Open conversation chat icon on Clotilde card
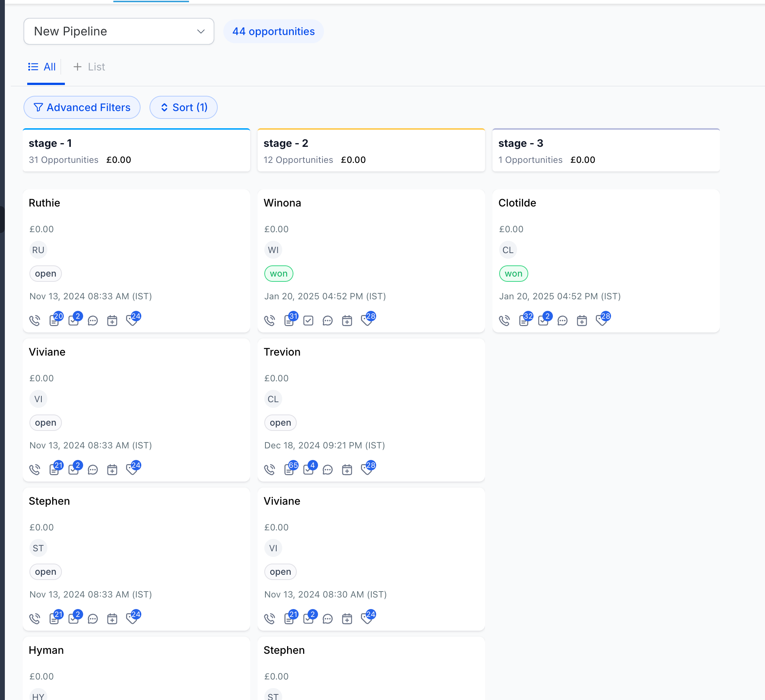The width and height of the screenshot is (765, 700). point(562,321)
